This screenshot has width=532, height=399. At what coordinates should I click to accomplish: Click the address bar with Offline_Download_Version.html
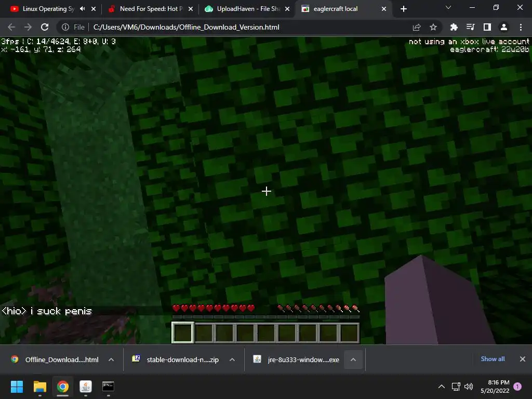click(187, 27)
